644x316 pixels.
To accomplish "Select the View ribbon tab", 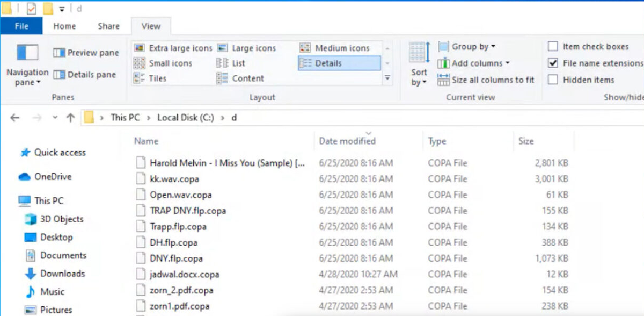I will click(x=151, y=26).
